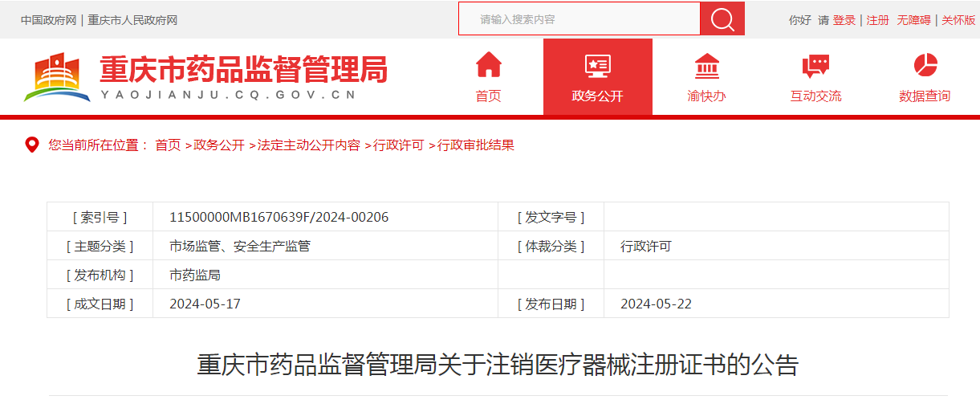Screen dimensions: 980x400
Task: Click breadcrumb 首页
Action: coord(168,145)
